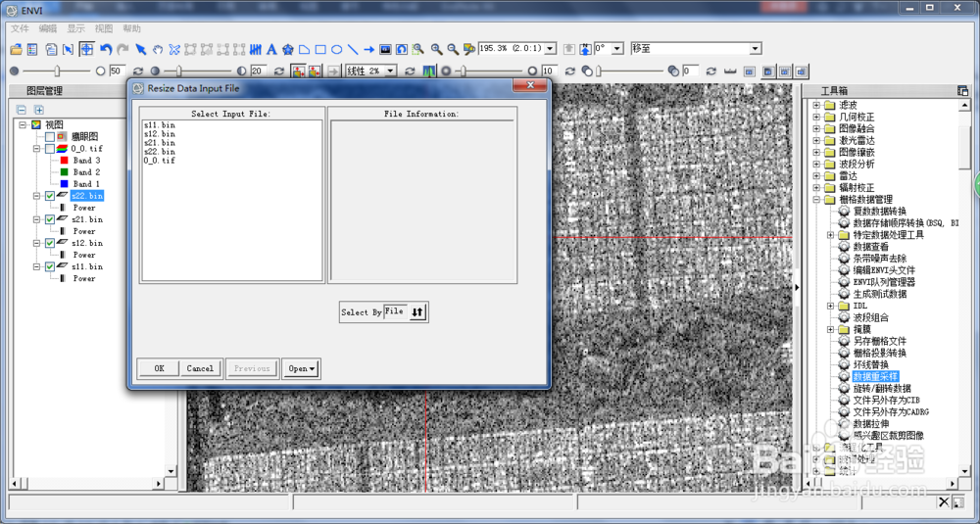Image resolution: width=980 pixels, height=524 pixels.
Task: Expand the 滤波 toolbox folder
Action: (816, 105)
